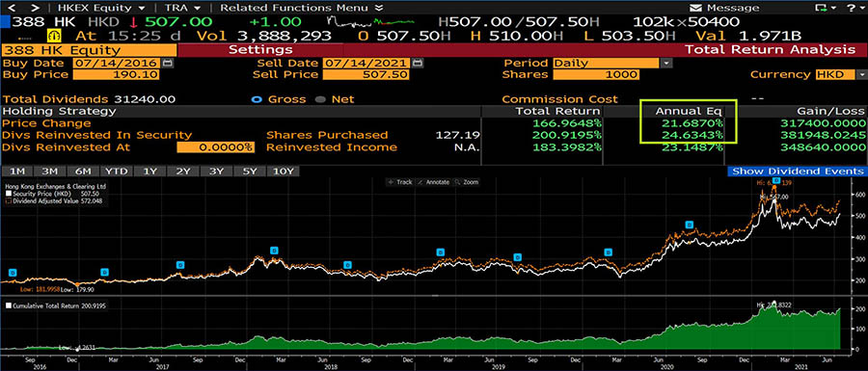Click the volume figure 3,888,293

pyautogui.click(x=284, y=36)
